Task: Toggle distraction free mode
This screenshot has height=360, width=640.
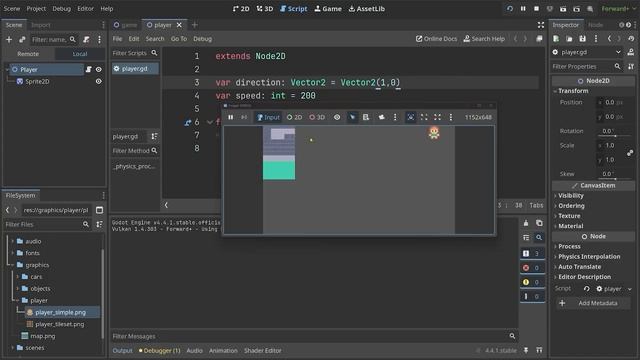Action: tap(541, 25)
